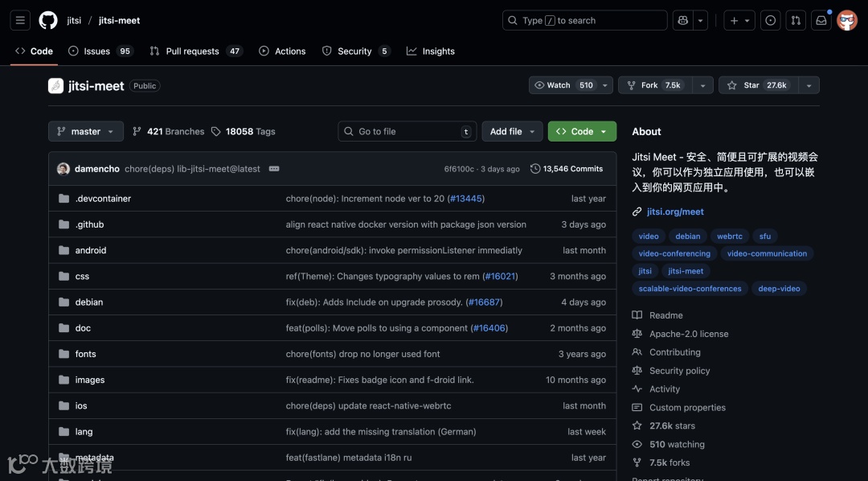Screen dimensions: 868x481
Task: View 13,546 Commits history
Action: (567, 169)
